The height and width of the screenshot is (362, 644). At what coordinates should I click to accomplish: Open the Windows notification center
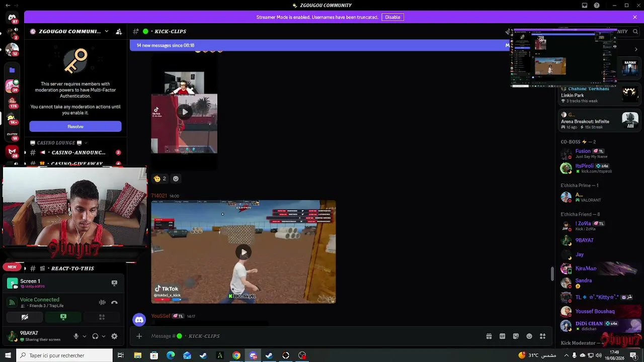tap(633, 355)
